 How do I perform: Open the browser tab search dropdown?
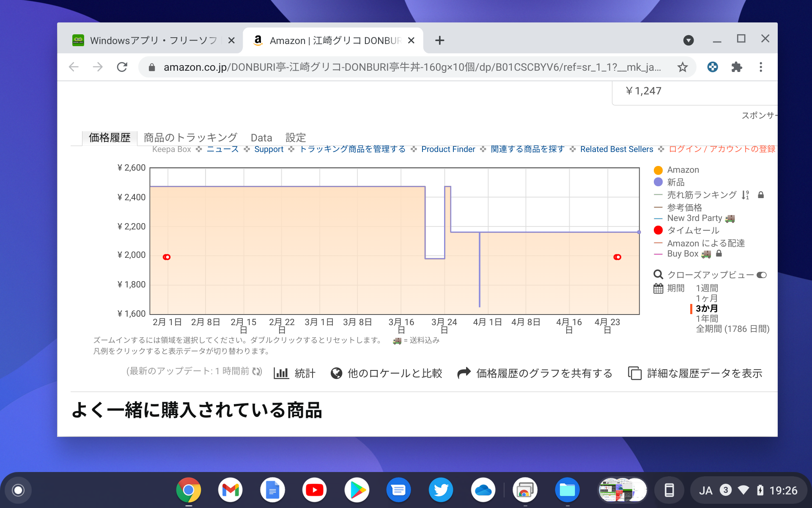coord(689,40)
